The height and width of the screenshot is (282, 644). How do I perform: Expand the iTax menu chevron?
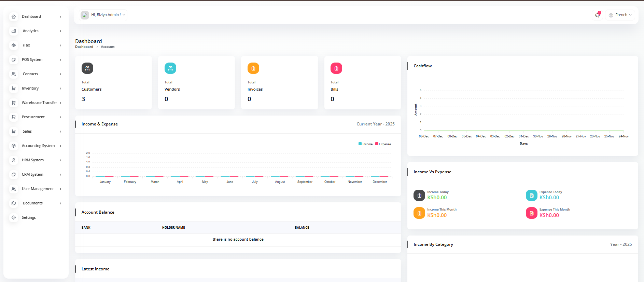coord(60,45)
